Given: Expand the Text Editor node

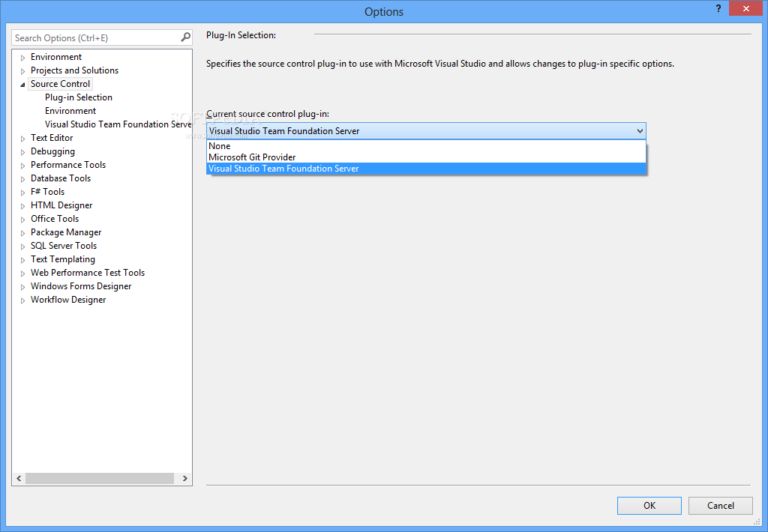Looking at the screenshot, I should point(22,139).
